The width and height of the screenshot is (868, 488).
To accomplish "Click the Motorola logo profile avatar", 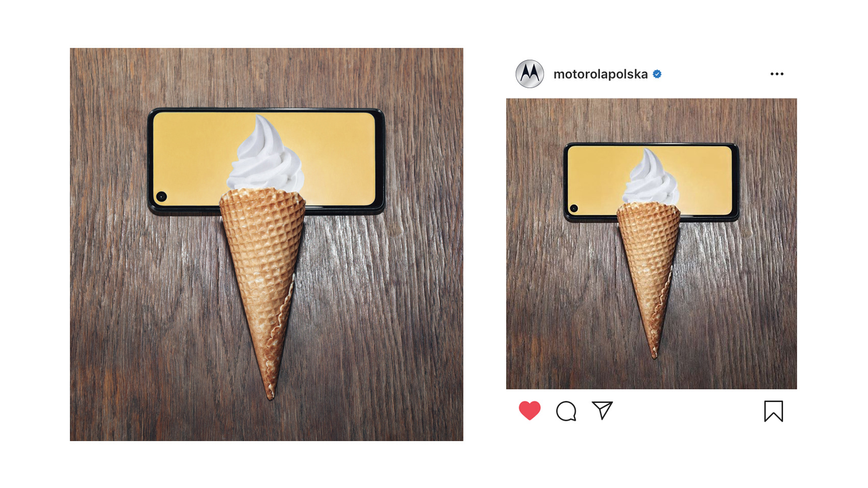I will tap(530, 74).
